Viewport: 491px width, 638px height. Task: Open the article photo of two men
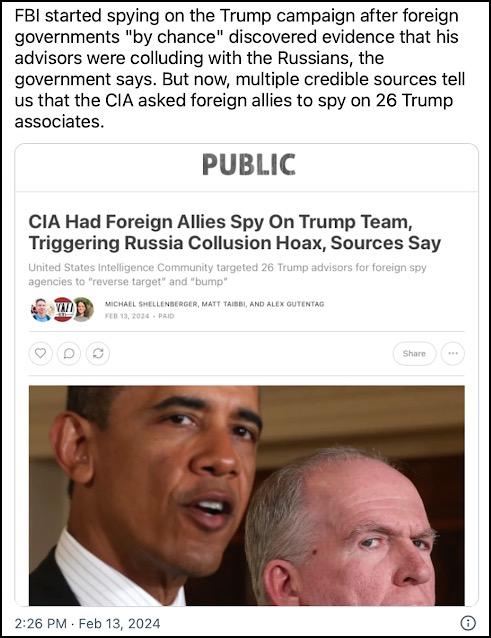pos(247,496)
